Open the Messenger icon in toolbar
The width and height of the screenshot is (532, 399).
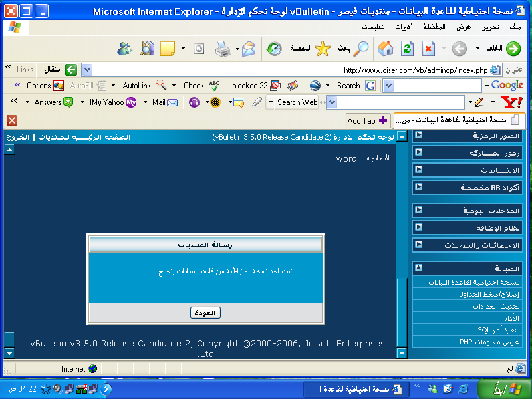click(x=125, y=49)
